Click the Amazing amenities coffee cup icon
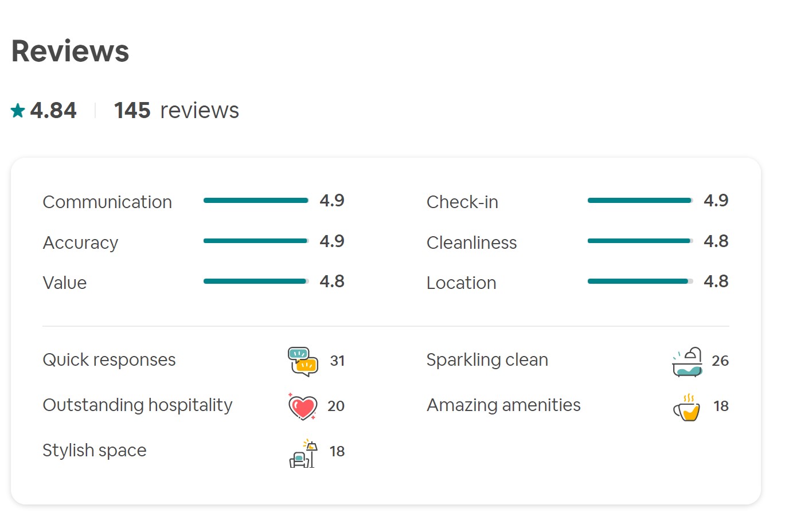The width and height of the screenshot is (789, 532). 687,407
